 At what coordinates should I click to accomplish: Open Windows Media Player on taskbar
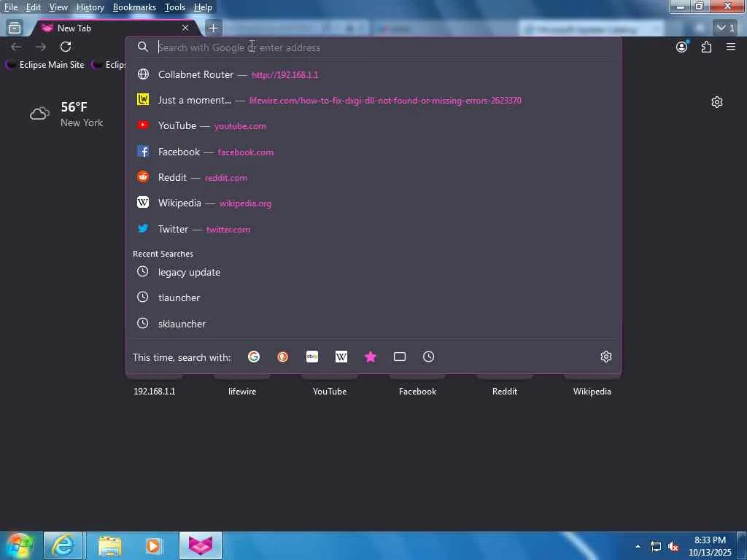(x=153, y=545)
